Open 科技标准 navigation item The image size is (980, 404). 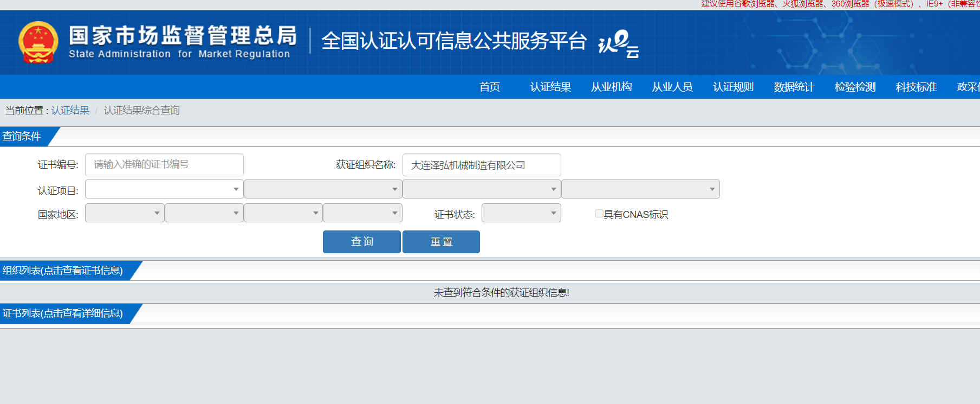pos(916,87)
